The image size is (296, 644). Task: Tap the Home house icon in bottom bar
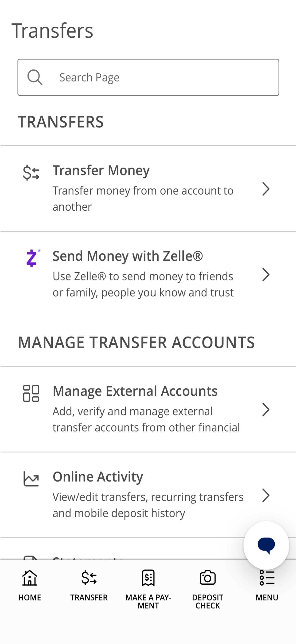click(x=30, y=578)
